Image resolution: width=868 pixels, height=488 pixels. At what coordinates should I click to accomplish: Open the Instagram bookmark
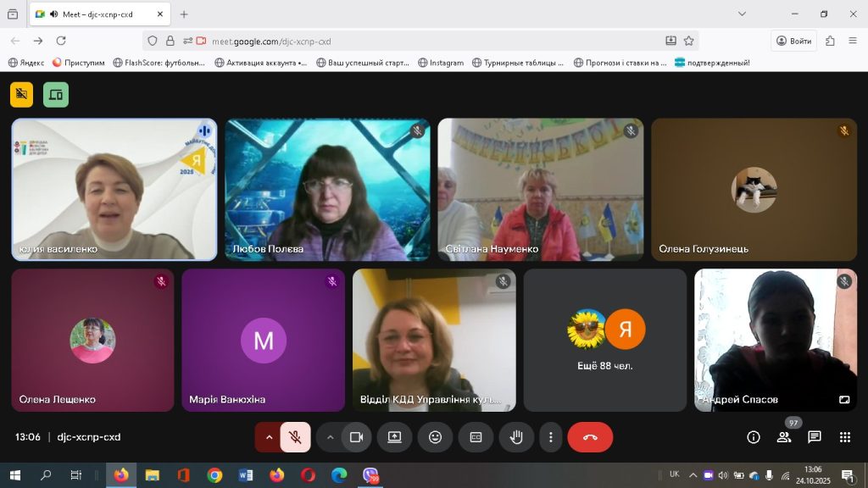click(441, 63)
